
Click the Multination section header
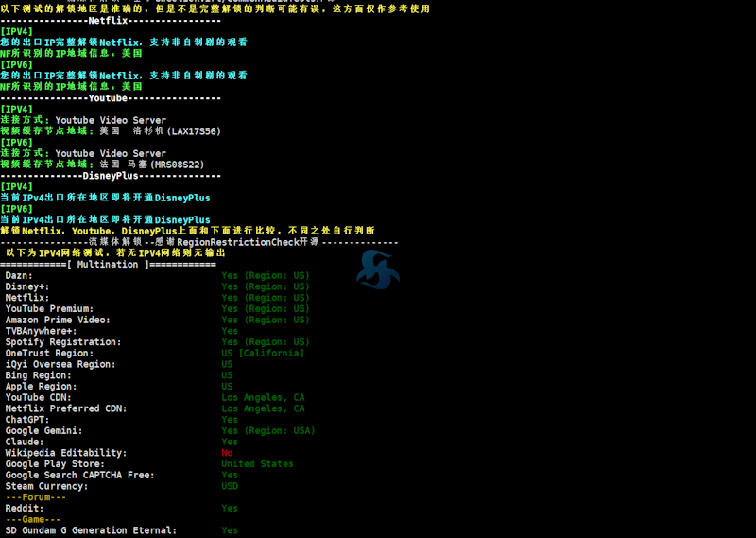coord(108,265)
